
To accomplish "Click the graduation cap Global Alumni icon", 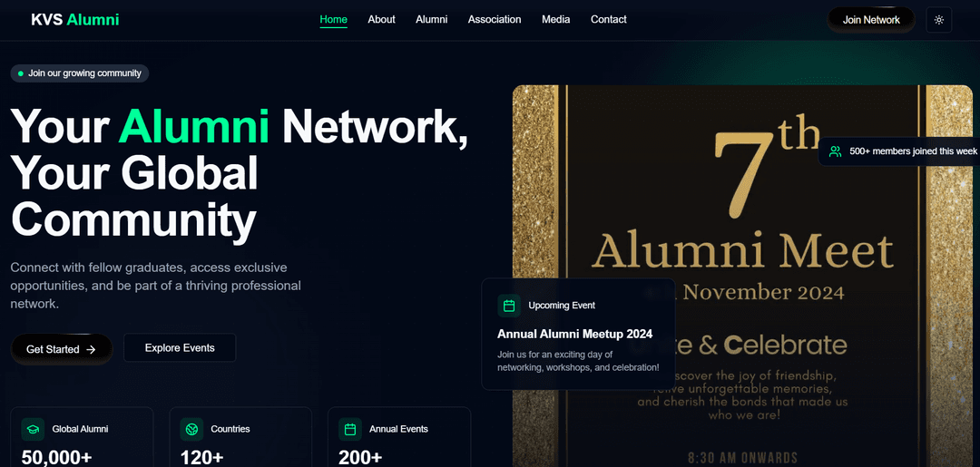I will point(34,429).
